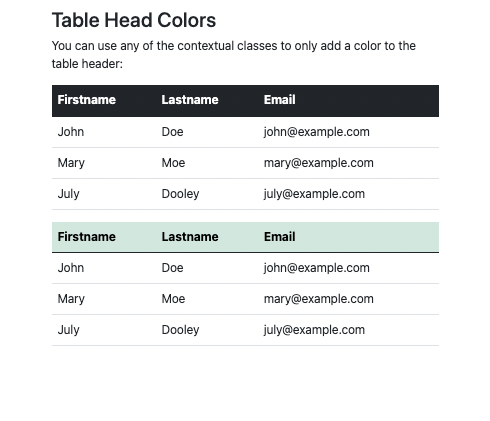Select Moe cell in first table
The width and height of the screenshot is (490, 421).
(x=173, y=163)
